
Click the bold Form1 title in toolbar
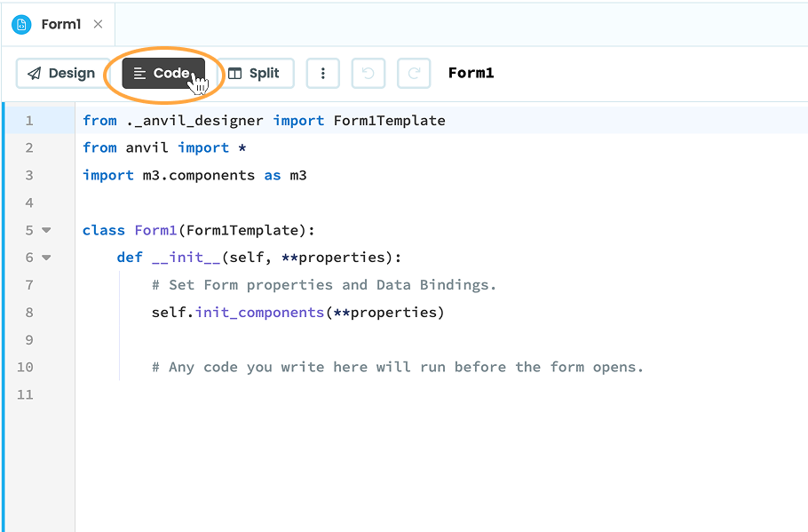point(471,74)
